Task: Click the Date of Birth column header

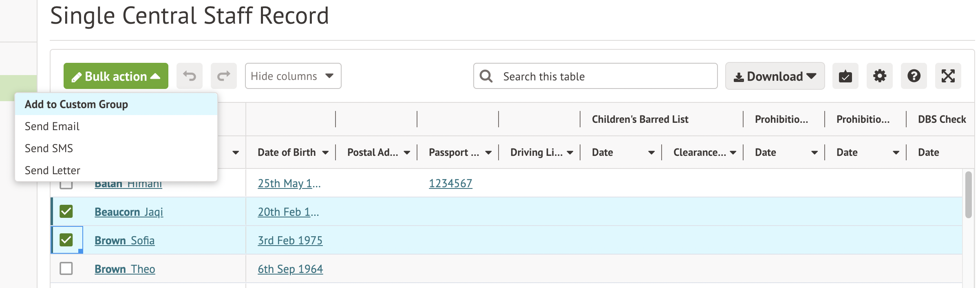Action: (x=287, y=152)
